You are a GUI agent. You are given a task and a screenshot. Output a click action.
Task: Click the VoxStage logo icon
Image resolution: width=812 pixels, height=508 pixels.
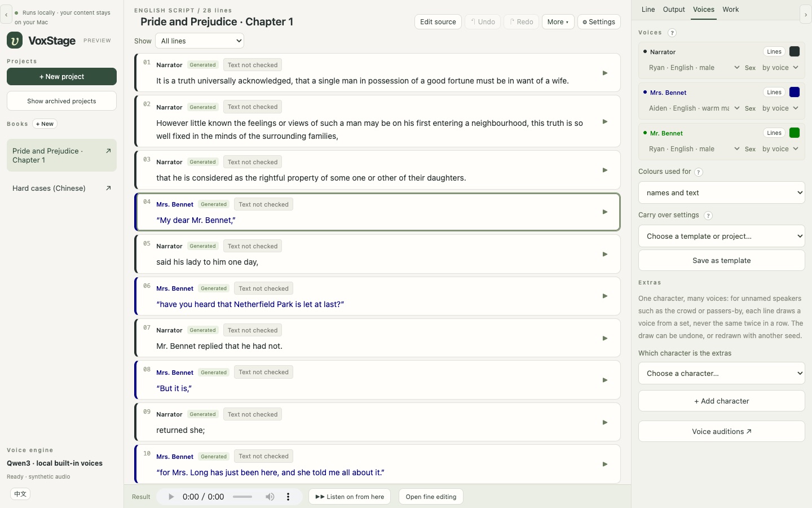click(x=15, y=40)
